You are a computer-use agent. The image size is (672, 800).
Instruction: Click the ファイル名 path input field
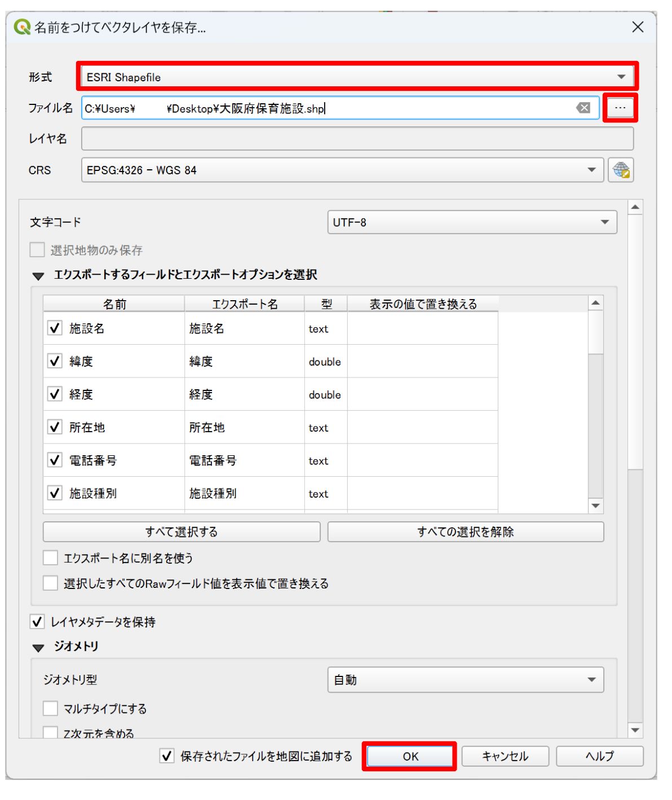point(341,108)
